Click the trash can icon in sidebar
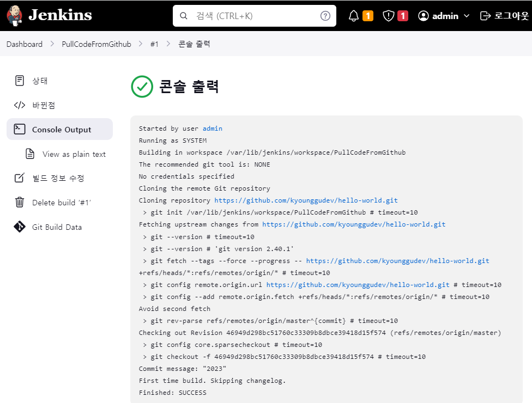Image resolution: width=532 pixels, height=403 pixels. 19,202
